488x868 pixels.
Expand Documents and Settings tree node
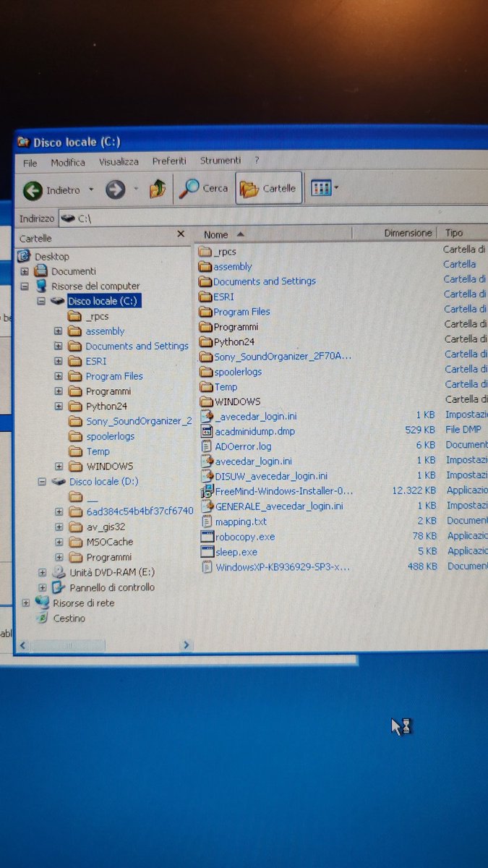[58, 346]
